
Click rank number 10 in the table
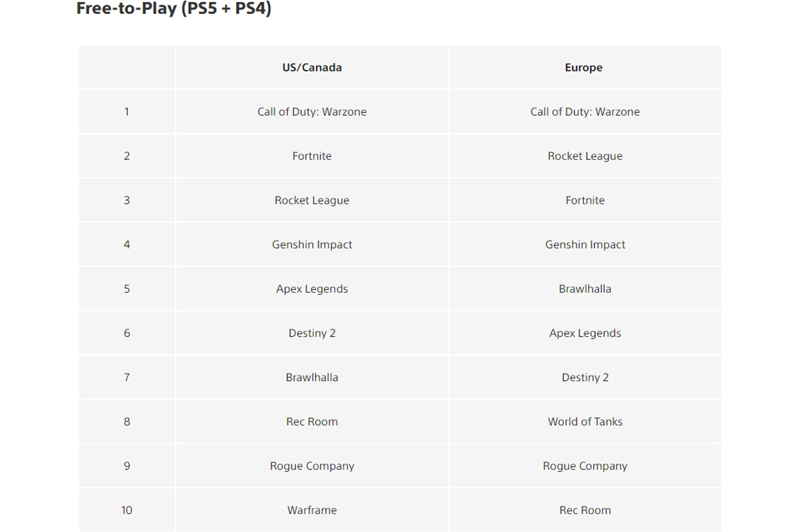coord(126,510)
